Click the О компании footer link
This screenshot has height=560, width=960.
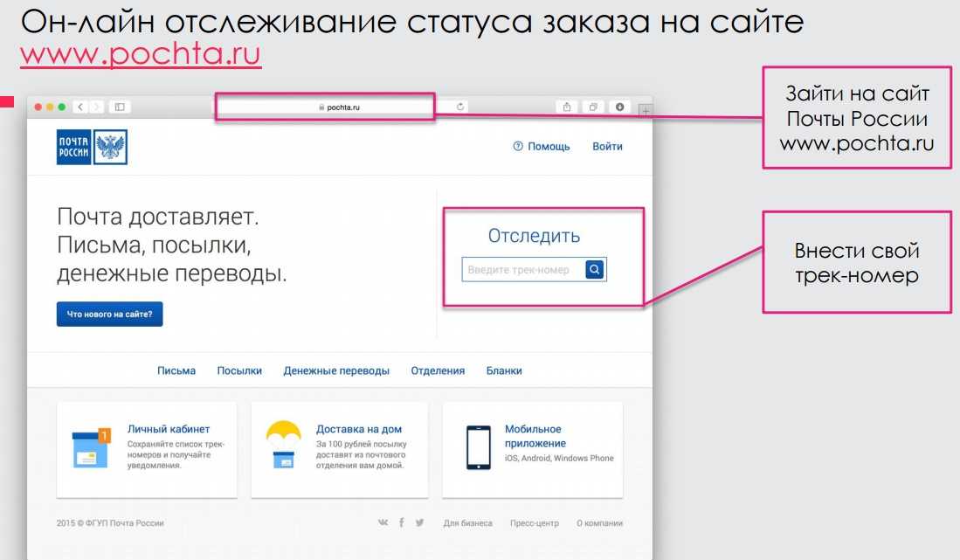pyautogui.click(x=599, y=523)
